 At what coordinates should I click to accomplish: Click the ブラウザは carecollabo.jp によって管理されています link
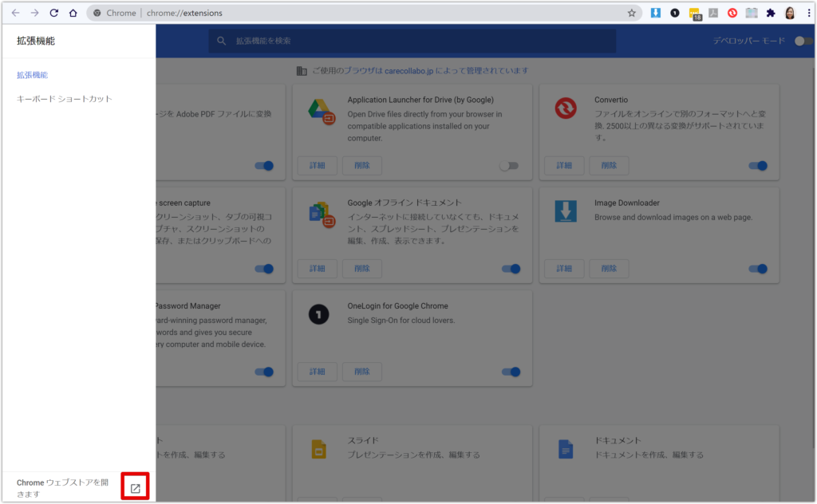436,71
